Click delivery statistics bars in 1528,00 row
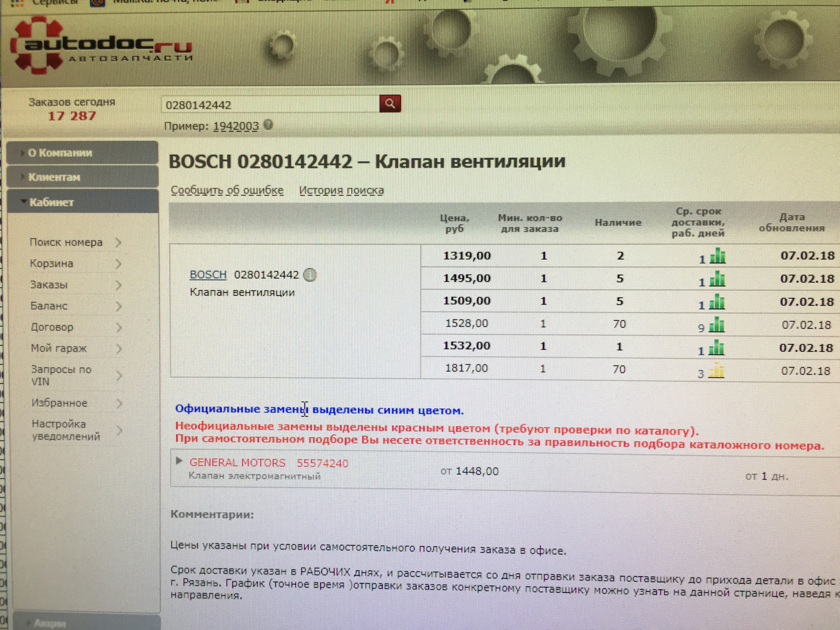840x630 pixels. pyautogui.click(x=716, y=325)
